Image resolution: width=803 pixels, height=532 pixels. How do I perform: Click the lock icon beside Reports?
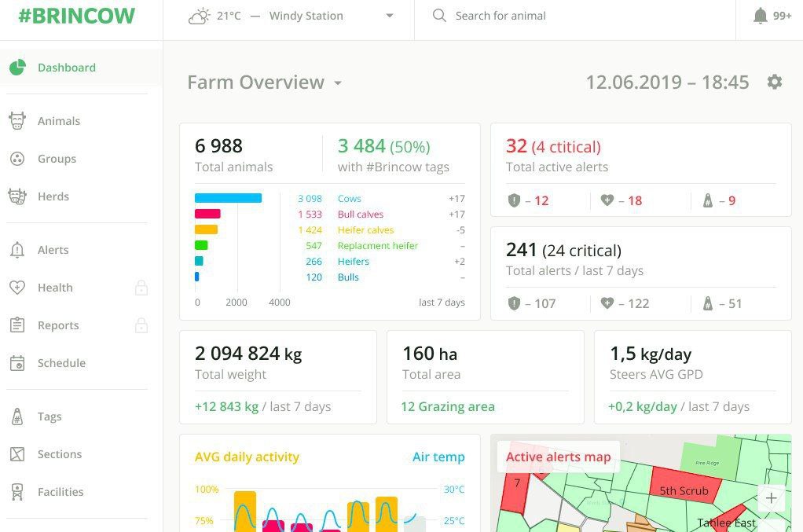(141, 325)
